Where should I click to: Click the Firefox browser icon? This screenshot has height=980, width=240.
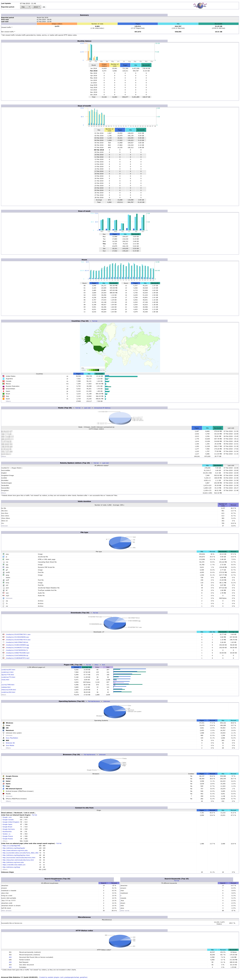(x=3, y=779)
